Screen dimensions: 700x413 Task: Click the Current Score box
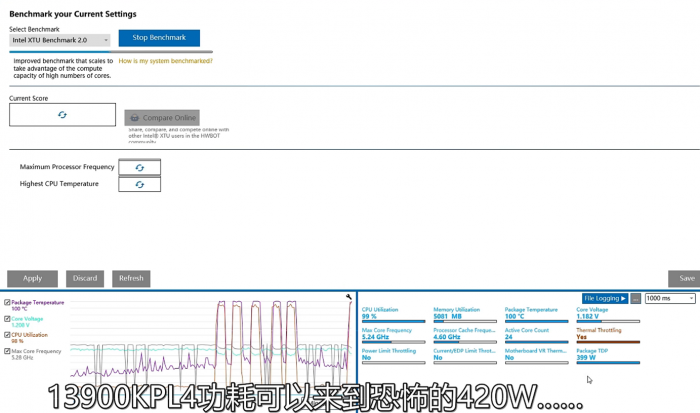tap(62, 115)
